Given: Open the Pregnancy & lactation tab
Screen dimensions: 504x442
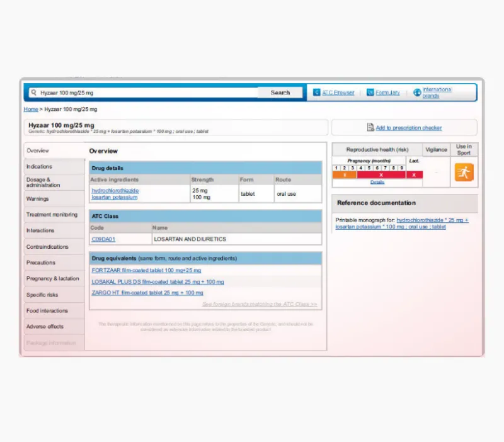Looking at the screenshot, I should click(54, 278).
